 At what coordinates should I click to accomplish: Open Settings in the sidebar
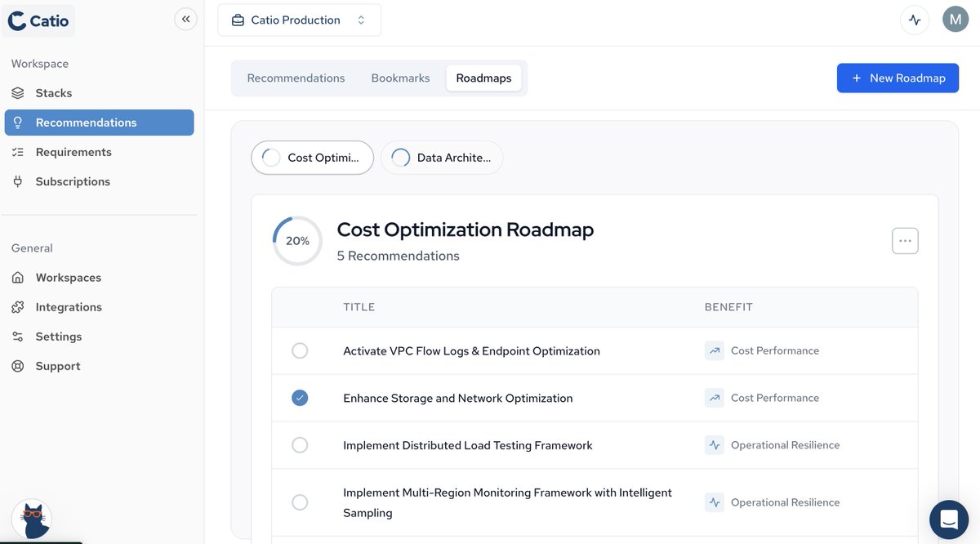[x=99, y=337]
